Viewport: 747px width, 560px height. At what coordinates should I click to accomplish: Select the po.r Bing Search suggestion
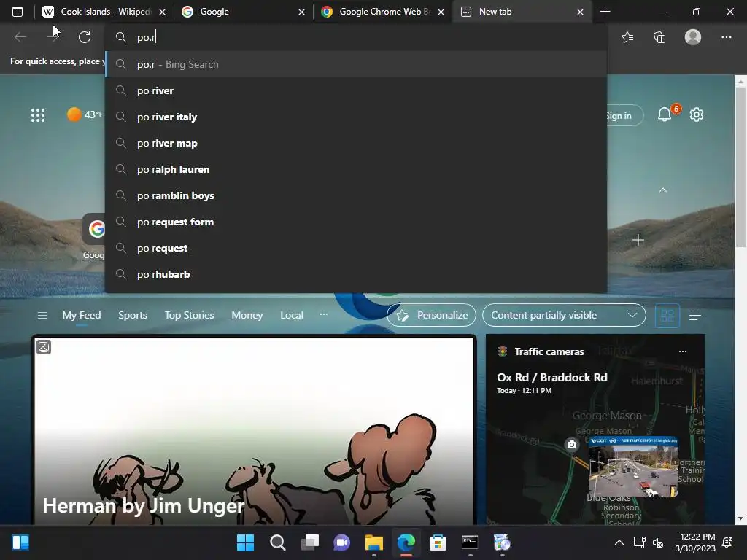pyautogui.click(x=356, y=64)
